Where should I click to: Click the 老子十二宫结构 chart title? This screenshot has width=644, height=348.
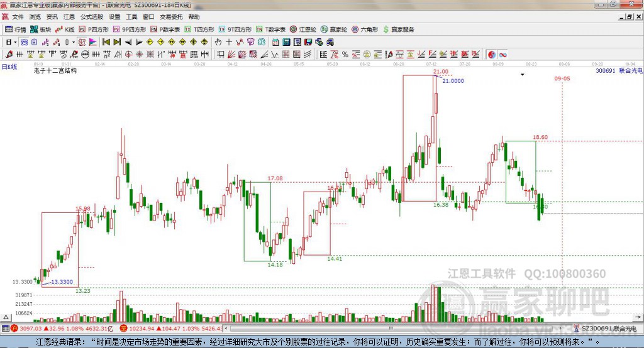click(x=55, y=70)
